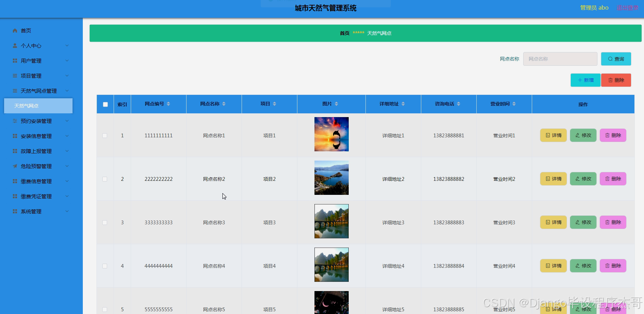This screenshot has width=644, height=314.
Task: Check the box for row 1111111111
Action: point(105,136)
